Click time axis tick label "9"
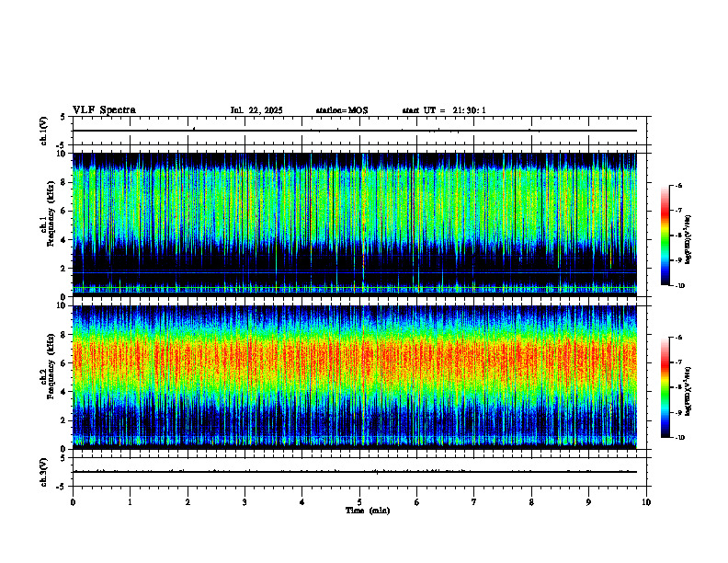728x563 pixels. point(588,502)
